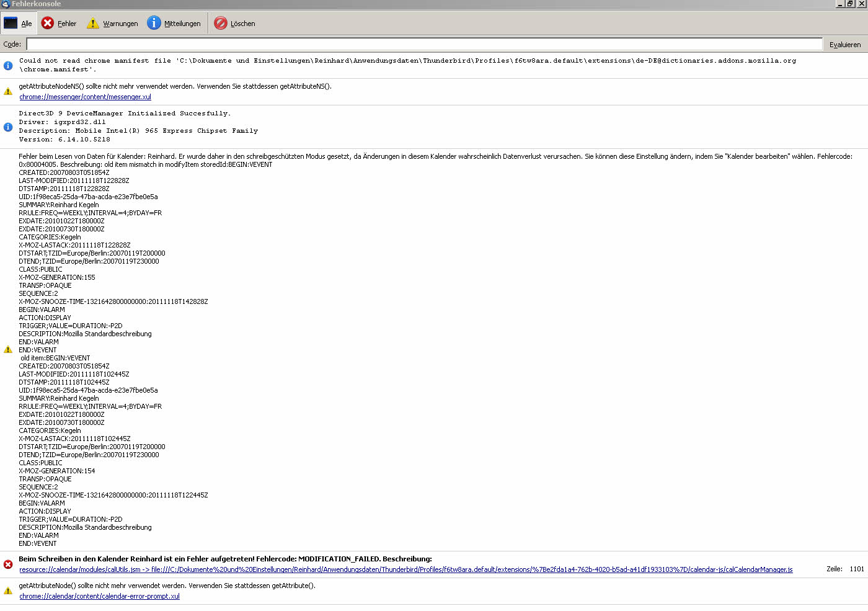Restore the Fehlerkonsole window size
This screenshot has width=868, height=611.
pos(850,4)
